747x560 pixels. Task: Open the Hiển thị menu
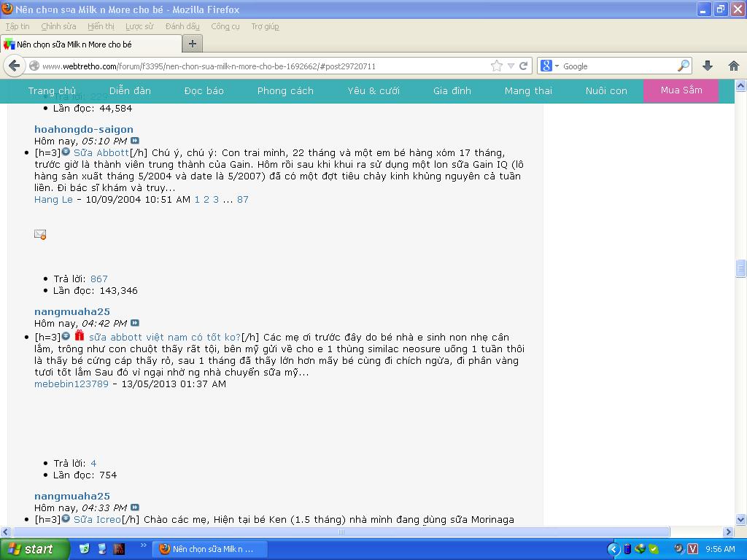click(x=101, y=26)
